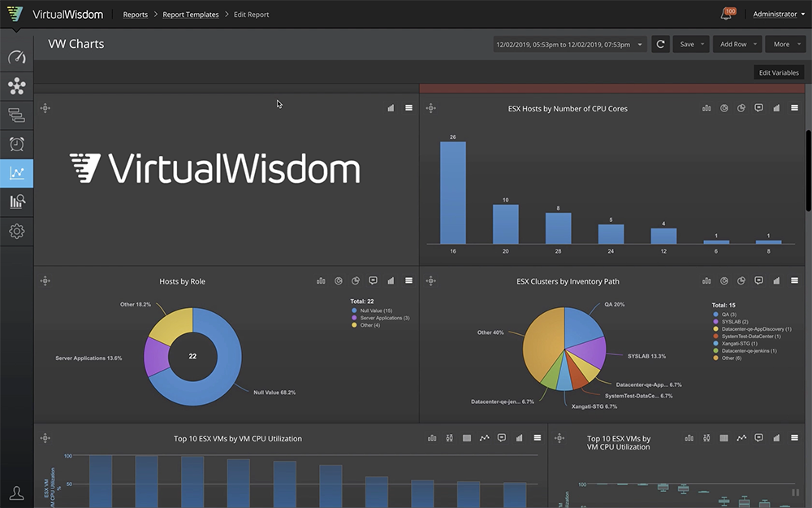Click the Edit Report breadcrumb
The width and height of the screenshot is (812, 508).
tap(251, 15)
